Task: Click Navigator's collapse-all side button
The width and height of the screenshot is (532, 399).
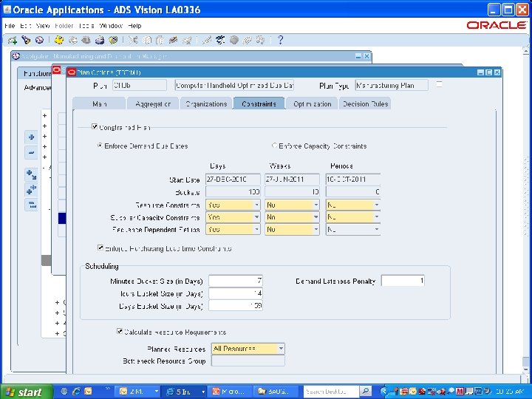Action: [31, 205]
